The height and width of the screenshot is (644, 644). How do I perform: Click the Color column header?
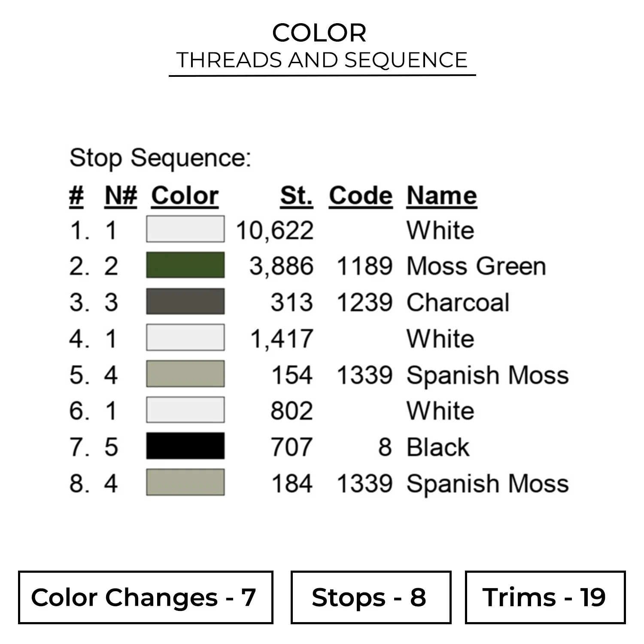point(185,196)
